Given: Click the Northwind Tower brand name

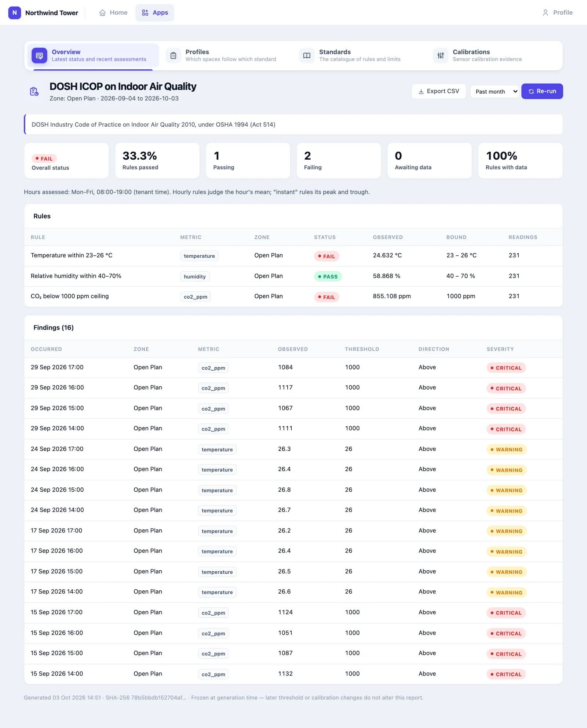Looking at the screenshot, I should coord(52,13).
